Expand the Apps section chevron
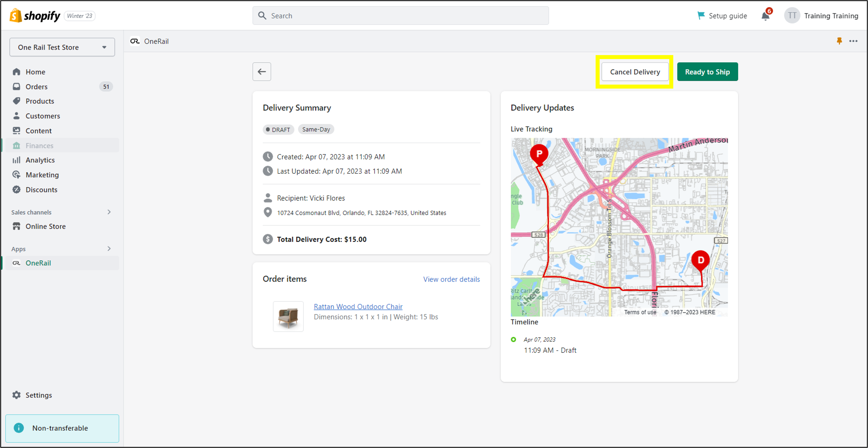Image resolution: width=868 pixels, height=448 pixels. (109, 249)
